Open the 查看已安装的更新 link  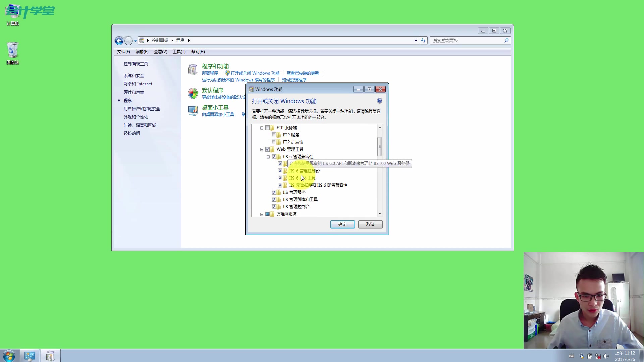[x=303, y=73]
